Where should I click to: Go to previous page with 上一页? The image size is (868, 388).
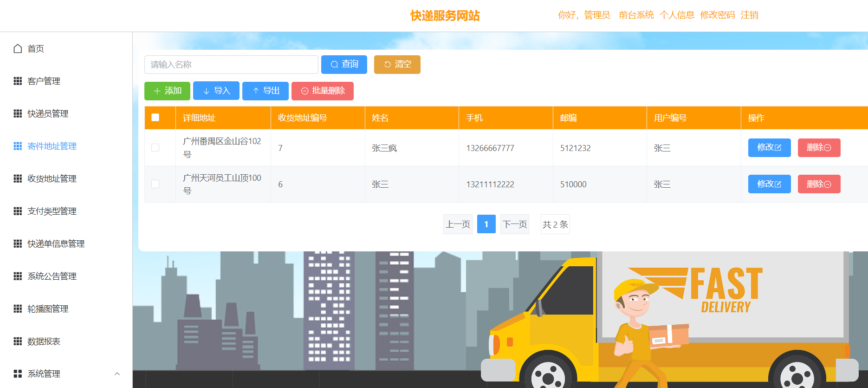coord(458,224)
